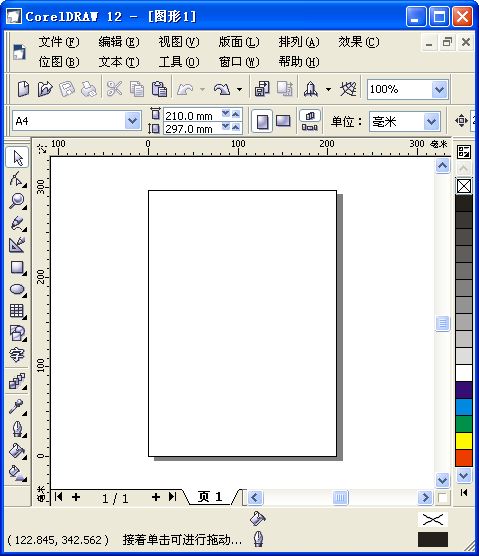Choose the Eyedropper tool
479x556 pixels.
[x=17, y=407]
